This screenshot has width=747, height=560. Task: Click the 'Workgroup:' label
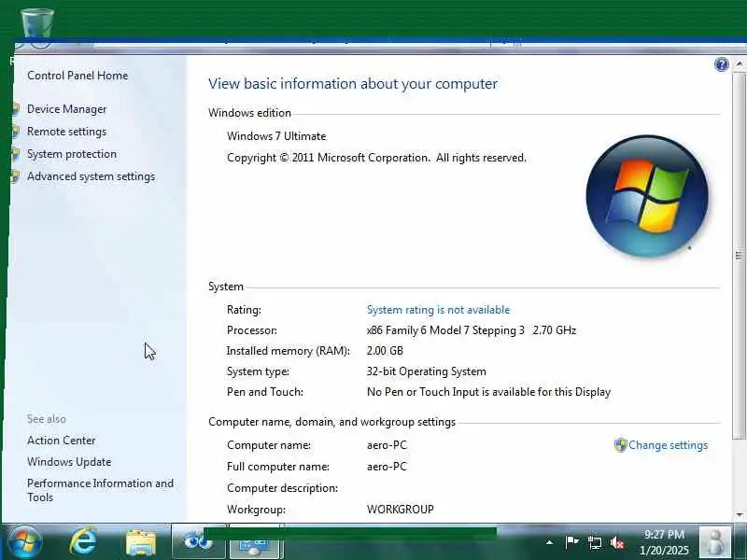tap(256, 509)
